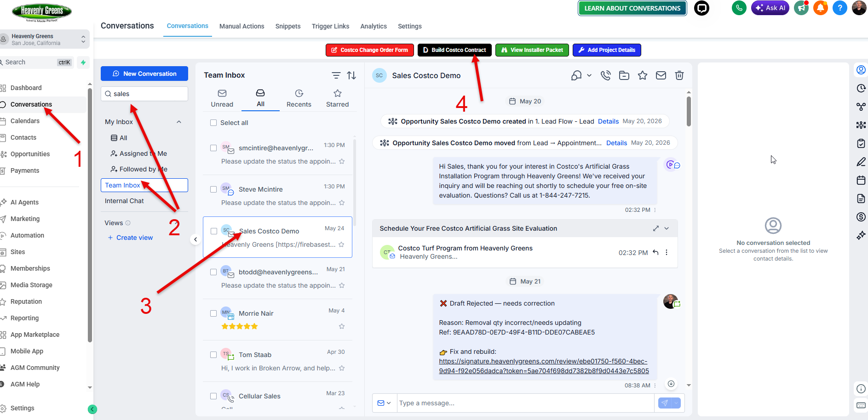868x420 pixels.
Task: Check the smcintire@heavenlygr... conversation checkbox
Action: (213, 148)
